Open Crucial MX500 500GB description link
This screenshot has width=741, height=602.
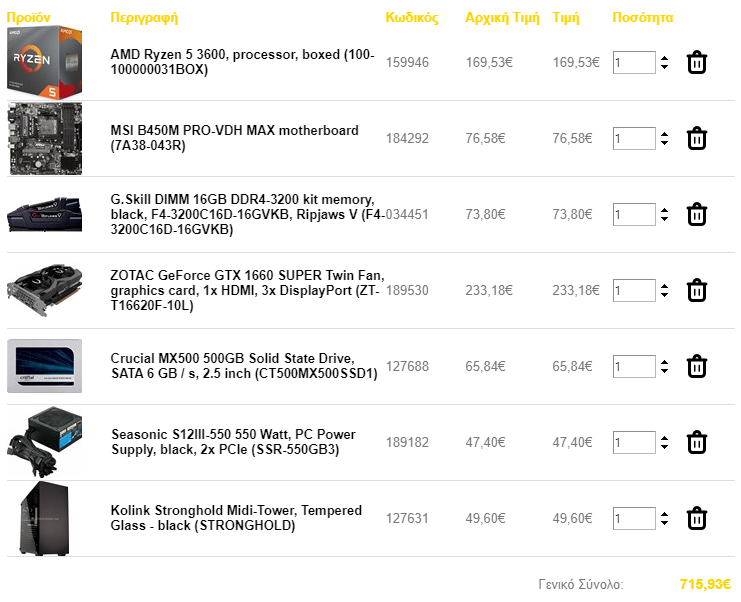pyautogui.click(x=244, y=366)
